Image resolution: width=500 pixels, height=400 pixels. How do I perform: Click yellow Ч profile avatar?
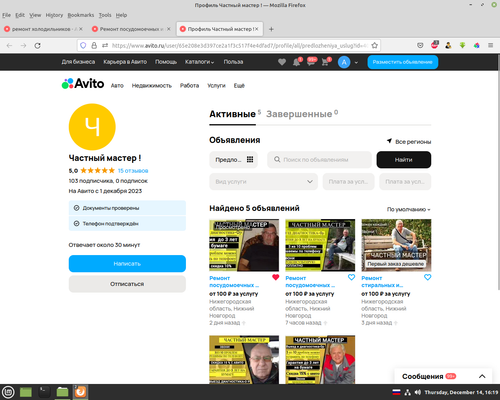[92, 127]
